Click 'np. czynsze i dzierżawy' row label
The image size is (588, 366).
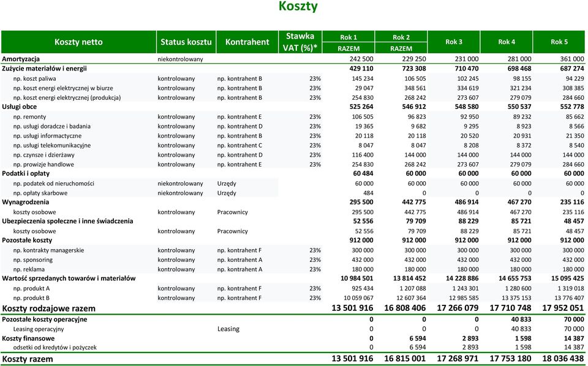pyautogui.click(x=44, y=155)
